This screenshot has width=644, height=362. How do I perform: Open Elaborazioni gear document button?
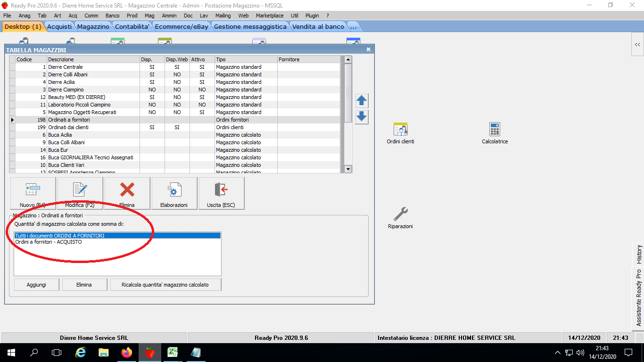pos(174,193)
